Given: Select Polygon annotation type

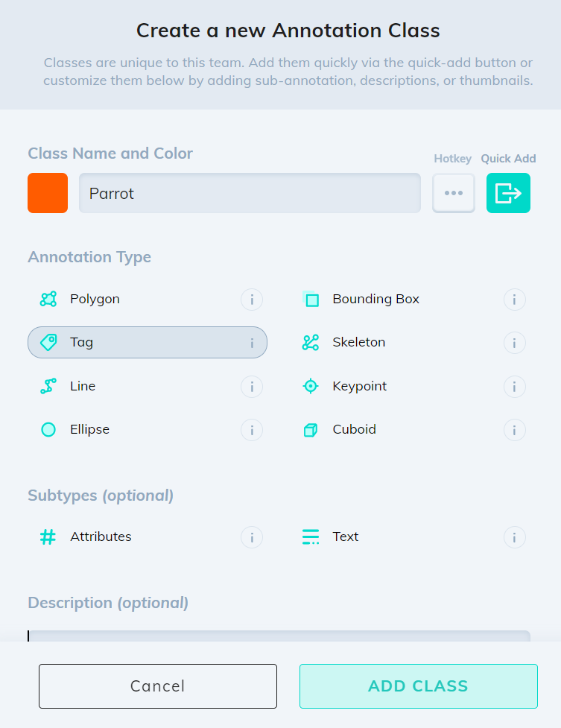Looking at the screenshot, I should (x=95, y=300).
